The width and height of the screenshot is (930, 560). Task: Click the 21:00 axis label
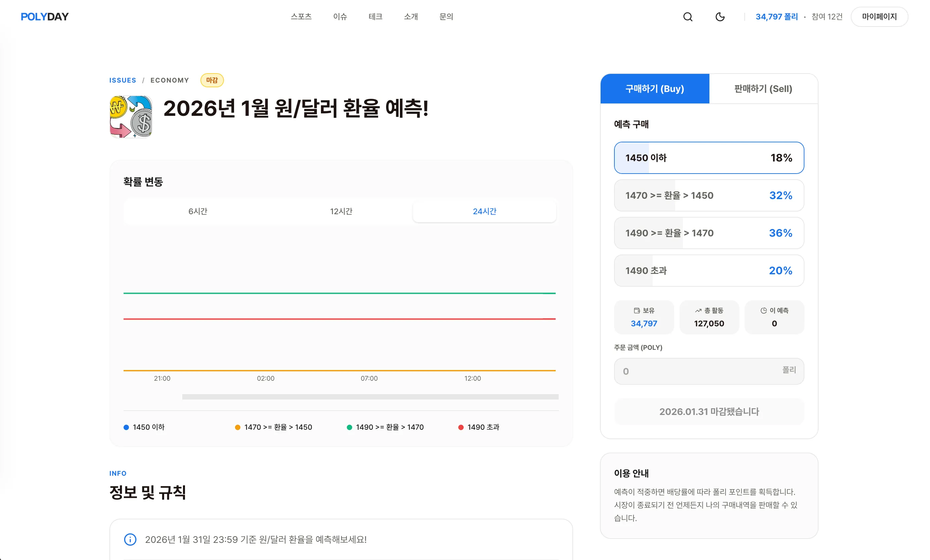(x=162, y=378)
